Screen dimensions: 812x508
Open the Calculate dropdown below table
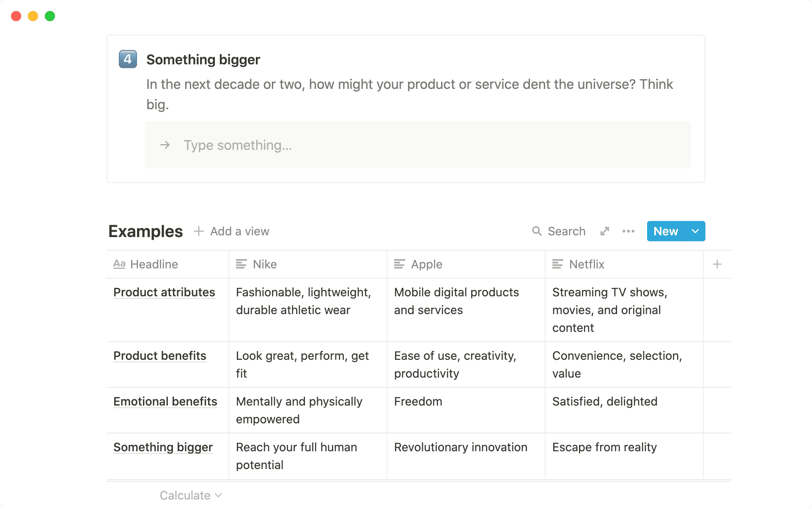pyautogui.click(x=190, y=495)
